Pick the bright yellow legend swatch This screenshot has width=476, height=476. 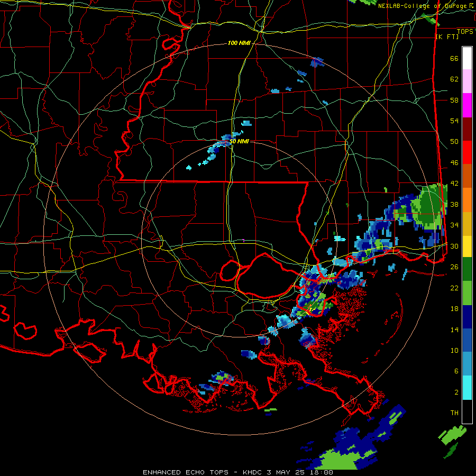467,246
